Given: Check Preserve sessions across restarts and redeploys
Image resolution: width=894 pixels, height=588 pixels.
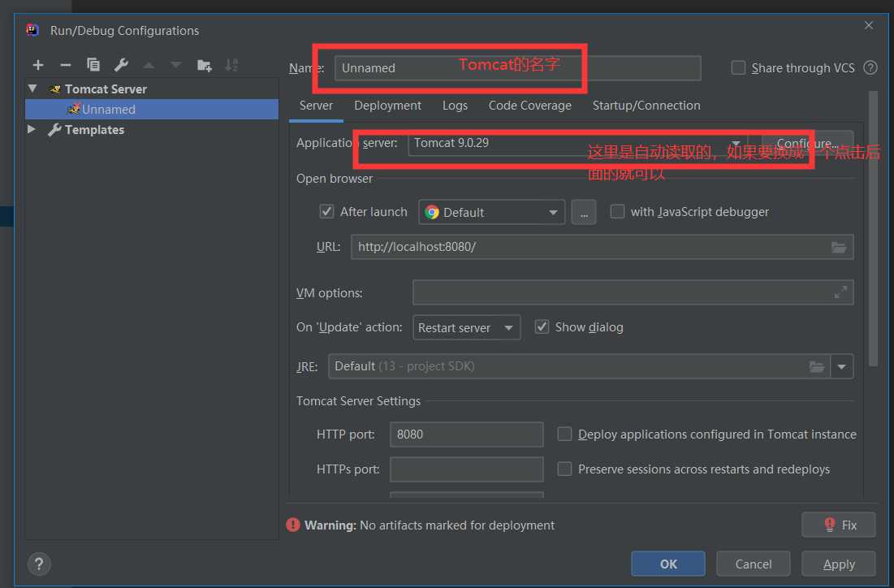Looking at the screenshot, I should tap(564, 469).
